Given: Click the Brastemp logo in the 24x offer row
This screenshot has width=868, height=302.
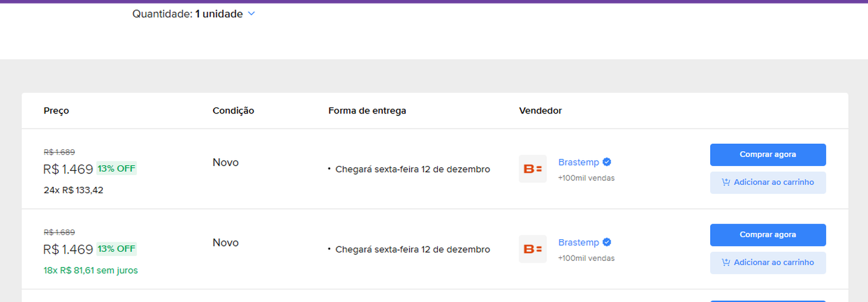Looking at the screenshot, I should (x=532, y=169).
